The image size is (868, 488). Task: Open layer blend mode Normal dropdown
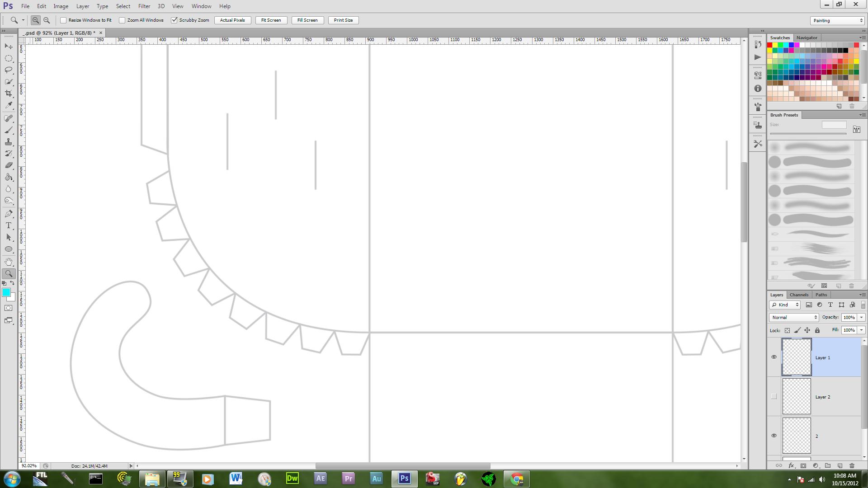(794, 317)
